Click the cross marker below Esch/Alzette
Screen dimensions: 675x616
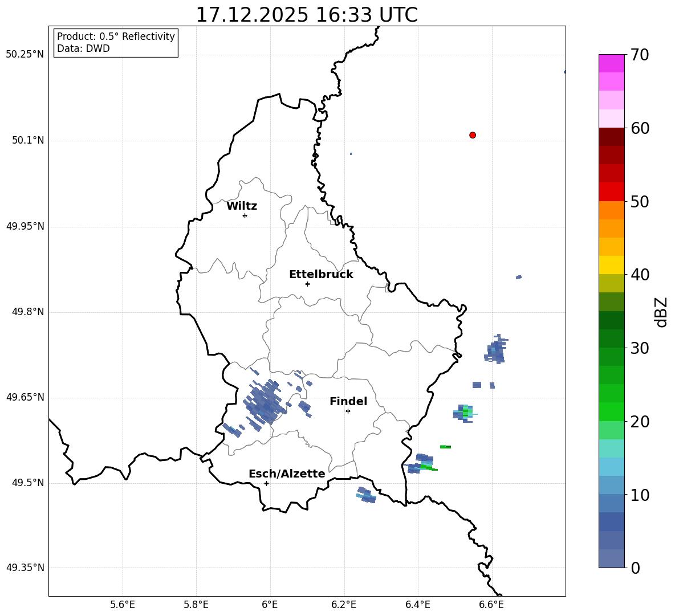pyautogui.click(x=266, y=483)
